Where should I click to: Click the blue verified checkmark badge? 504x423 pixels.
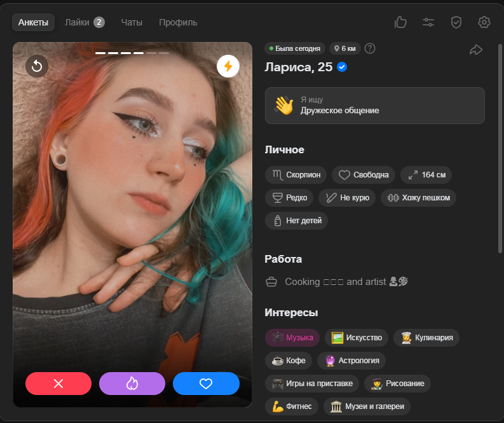coord(342,67)
